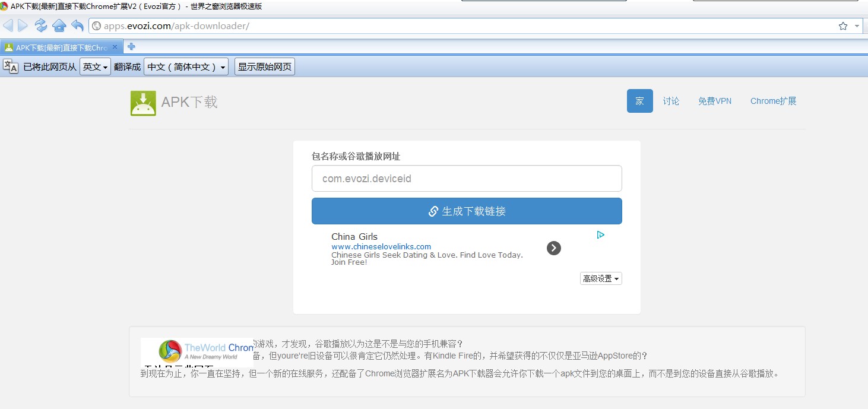Open the 免费VPN navigation tab
868x409 pixels.
[714, 101]
